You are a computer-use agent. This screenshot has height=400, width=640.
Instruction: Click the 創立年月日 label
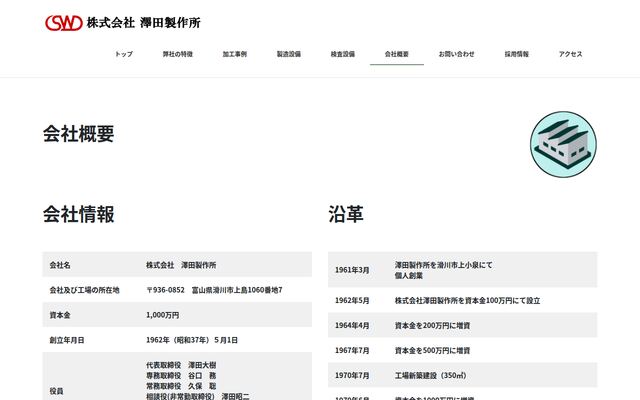point(67,340)
